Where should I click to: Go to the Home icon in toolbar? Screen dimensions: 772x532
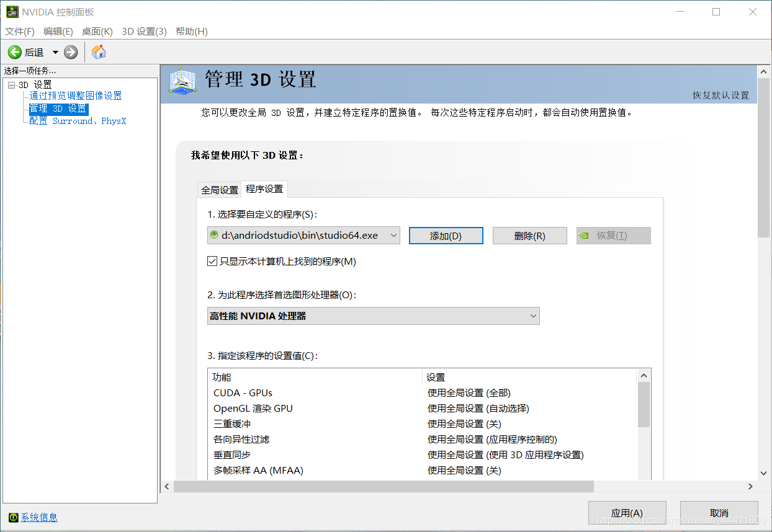point(99,52)
